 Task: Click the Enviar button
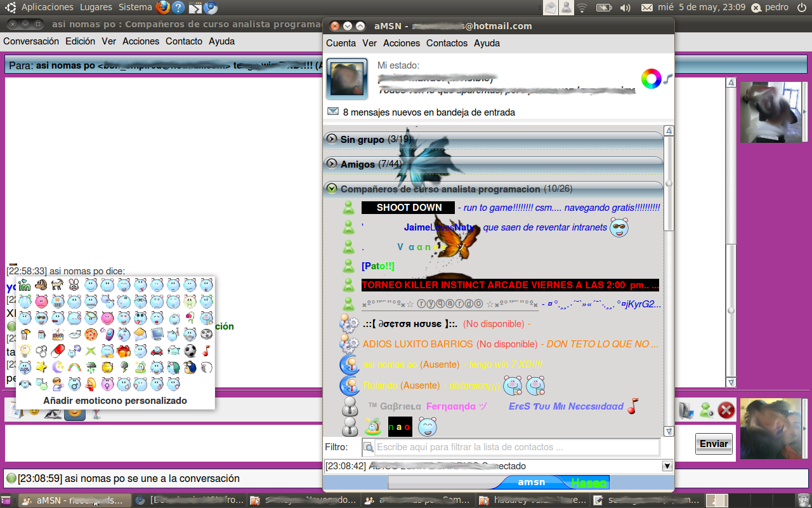point(714,444)
